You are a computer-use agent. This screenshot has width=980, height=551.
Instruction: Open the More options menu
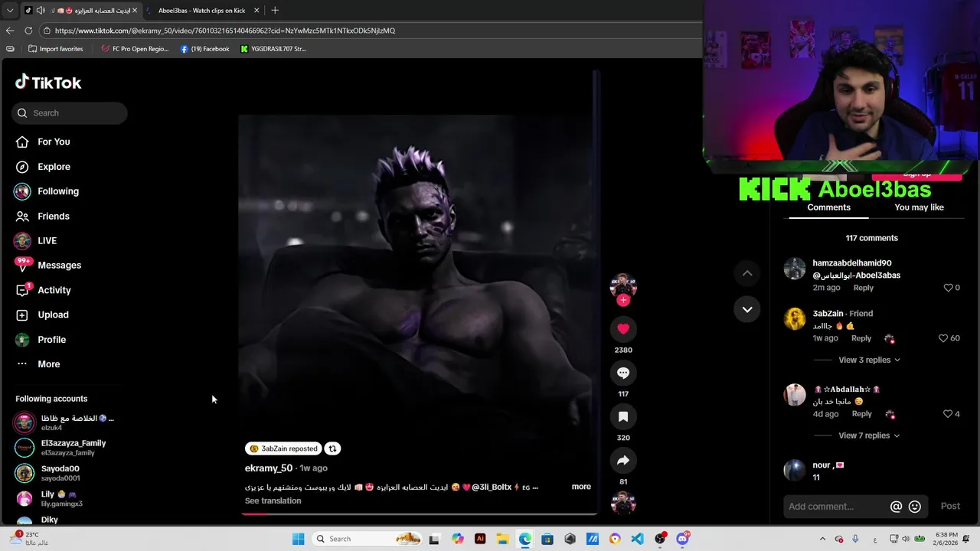coord(38,364)
